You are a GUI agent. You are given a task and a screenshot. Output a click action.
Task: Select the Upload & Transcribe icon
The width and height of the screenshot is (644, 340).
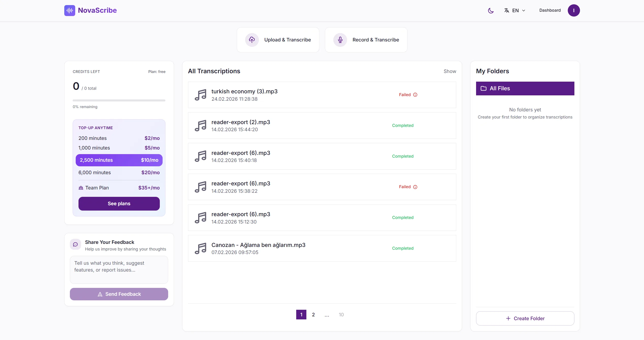pyautogui.click(x=252, y=40)
